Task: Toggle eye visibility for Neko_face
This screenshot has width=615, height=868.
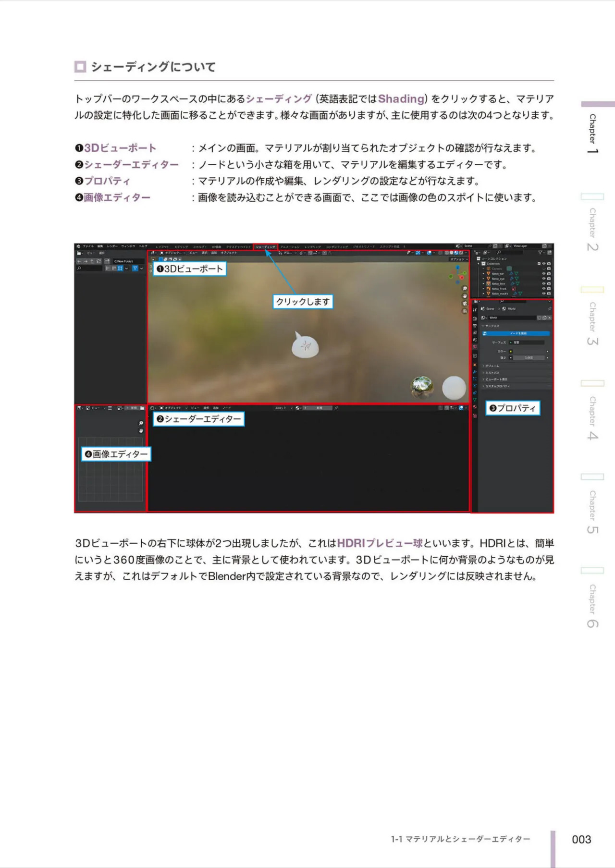Action: [544, 283]
